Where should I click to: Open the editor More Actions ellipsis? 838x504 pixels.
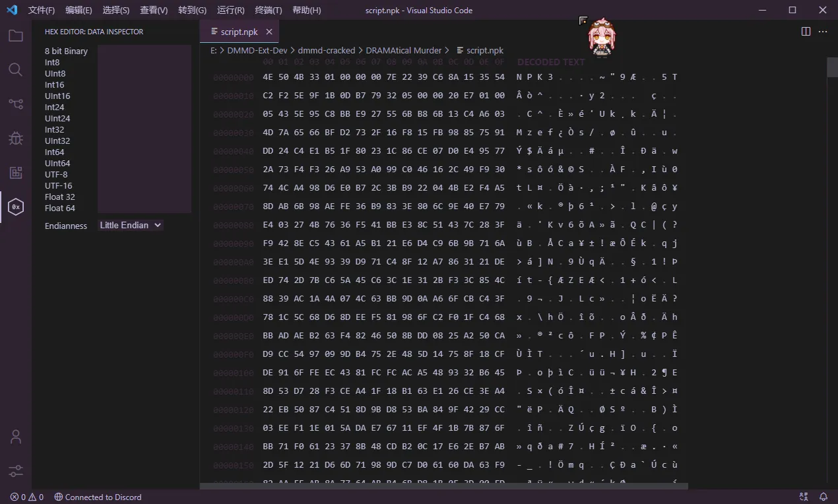(823, 32)
